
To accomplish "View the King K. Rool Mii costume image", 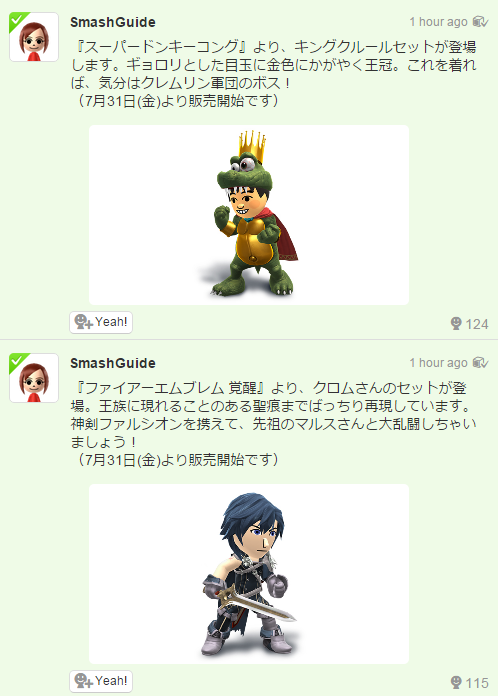I will [249, 215].
